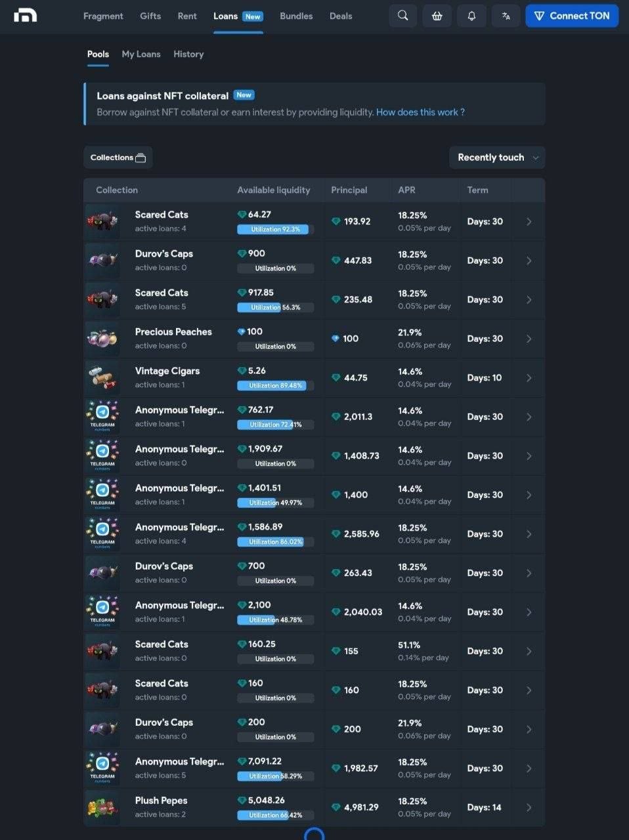Open the language translate icon
Screen dimensions: 629x840
pos(506,16)
